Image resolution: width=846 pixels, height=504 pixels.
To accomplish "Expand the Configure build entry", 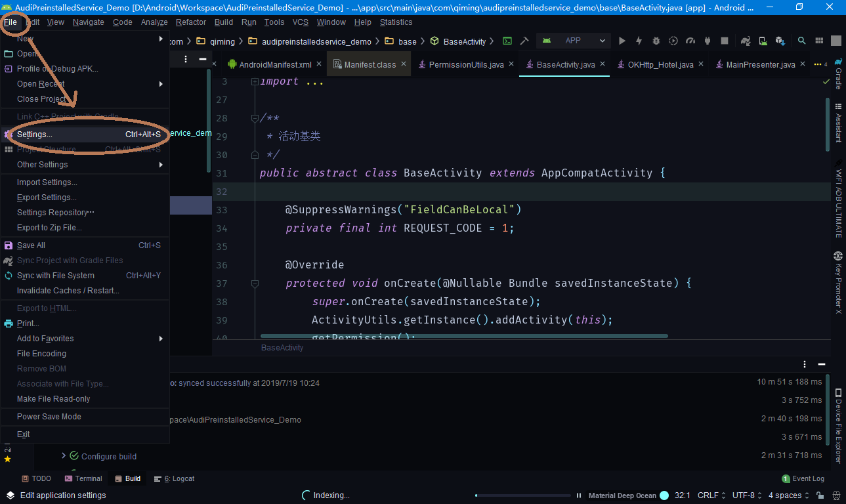I will (x=63, y=456).
